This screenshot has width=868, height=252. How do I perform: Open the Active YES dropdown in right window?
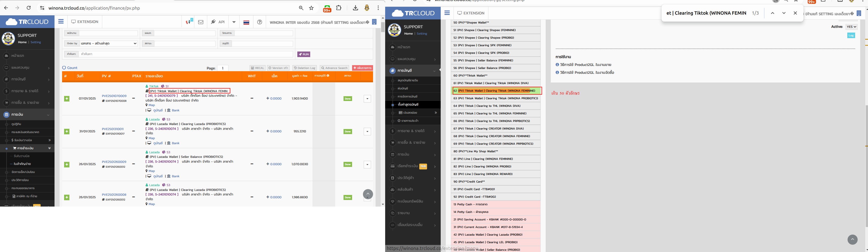point(851,27)
